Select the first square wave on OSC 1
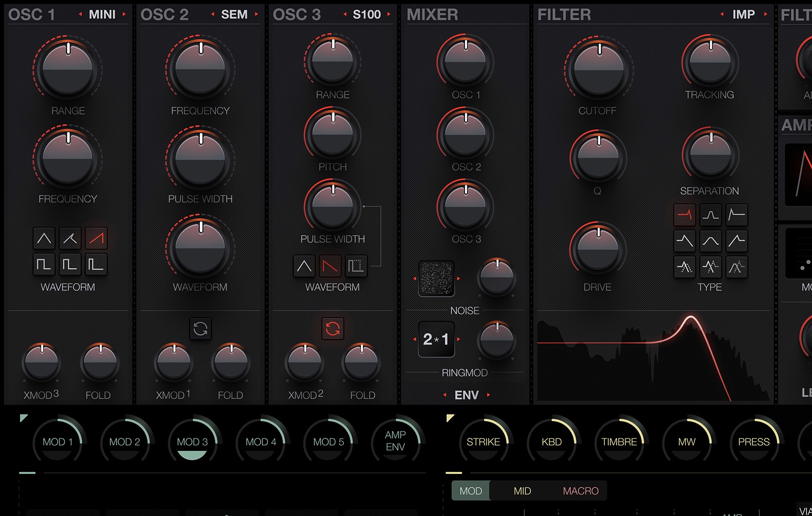Image resolution: width=812 pixels, height=516 pixels. pyautogui.click(x=44, y=264)
